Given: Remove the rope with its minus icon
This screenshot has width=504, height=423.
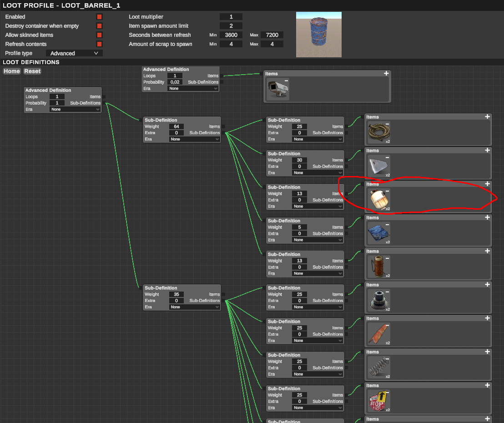Looking at the screenshot, I should coord(387,124).
